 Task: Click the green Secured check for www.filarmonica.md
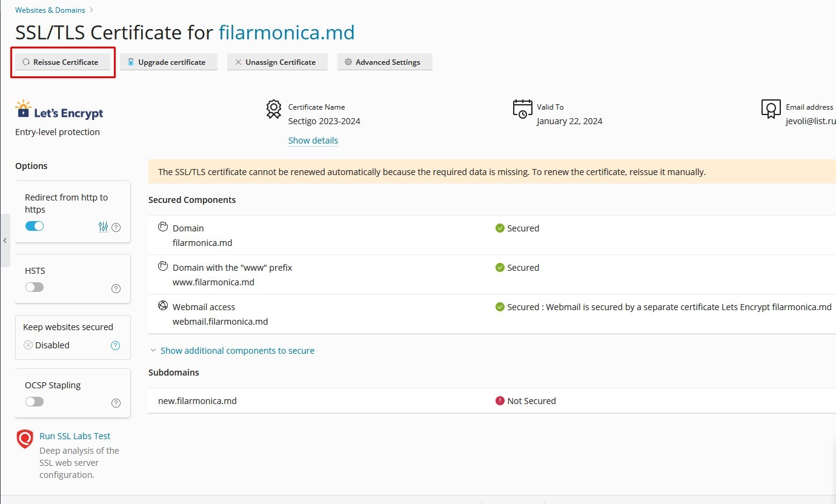tap(500, 268)
